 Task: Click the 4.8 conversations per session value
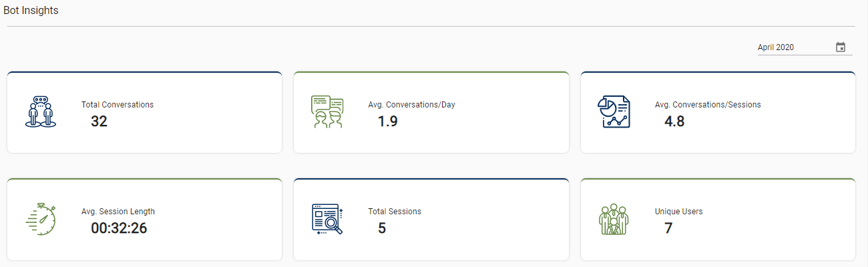coord(674,121)
